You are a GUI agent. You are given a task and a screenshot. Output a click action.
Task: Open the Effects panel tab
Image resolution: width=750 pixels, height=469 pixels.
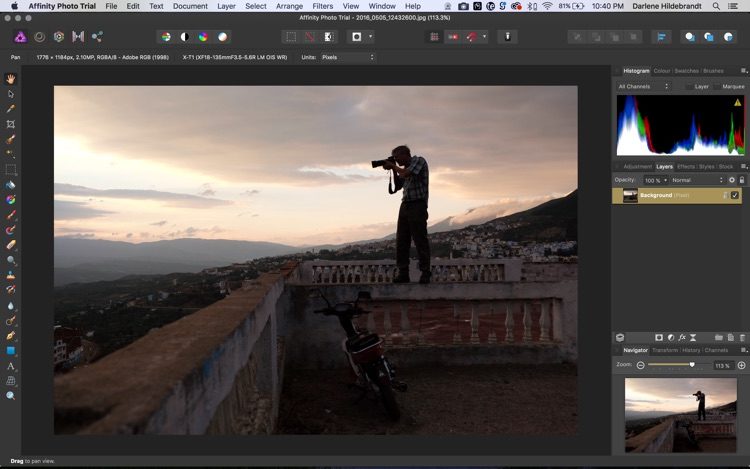click(x=686, y=166)
